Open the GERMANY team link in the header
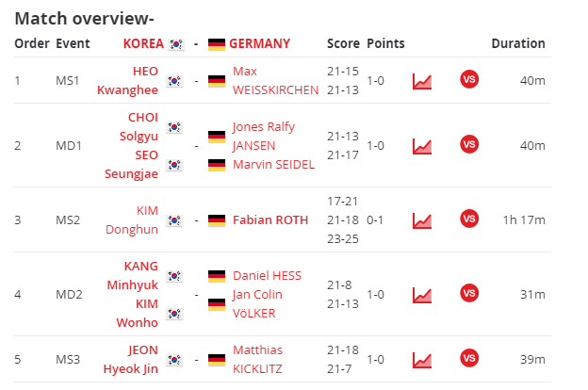 point(259,43)
